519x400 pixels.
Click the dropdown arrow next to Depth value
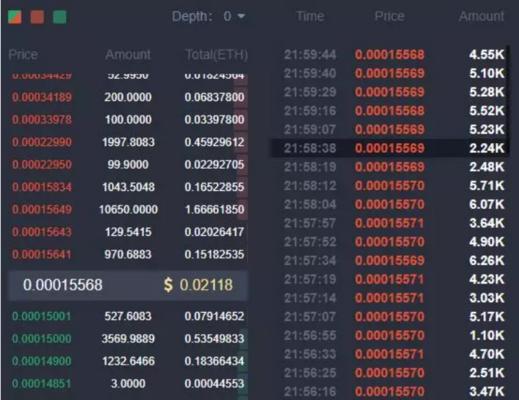(241, 16)
